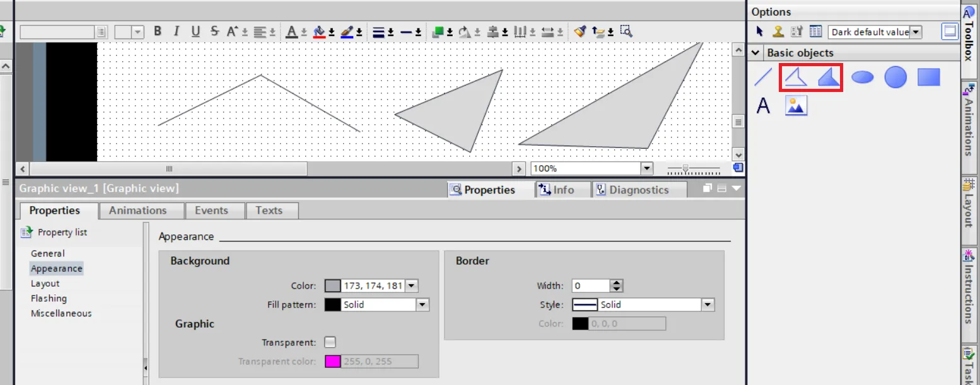Screen dimensions: 980x385
Task: Open the background Color dropdown
Action: (412, 285)
